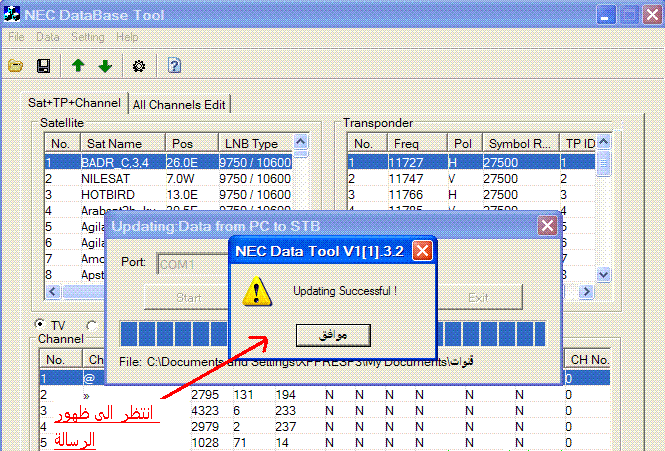Switch to the All Channels Edit tab
The width and height of the screenshot is (665, 451).
pos(179,105)
